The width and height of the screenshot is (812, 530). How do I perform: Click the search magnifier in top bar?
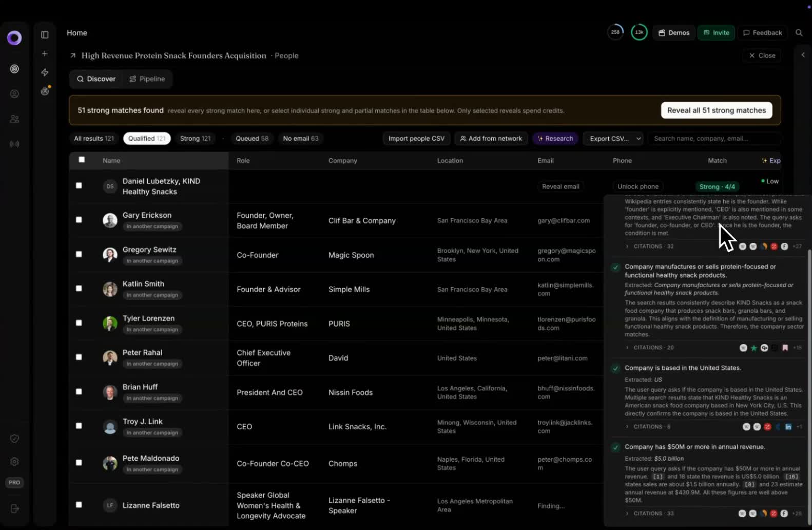tap(799, 33)
